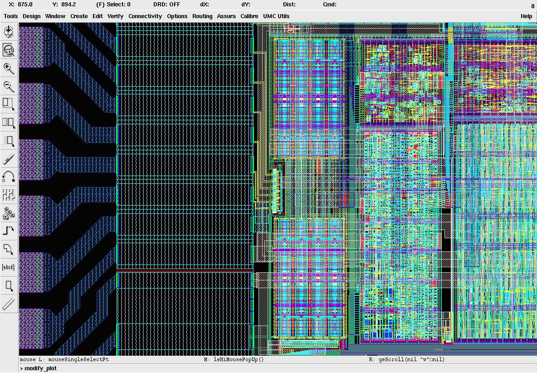Expand the Calibre menu

(249, 16)
